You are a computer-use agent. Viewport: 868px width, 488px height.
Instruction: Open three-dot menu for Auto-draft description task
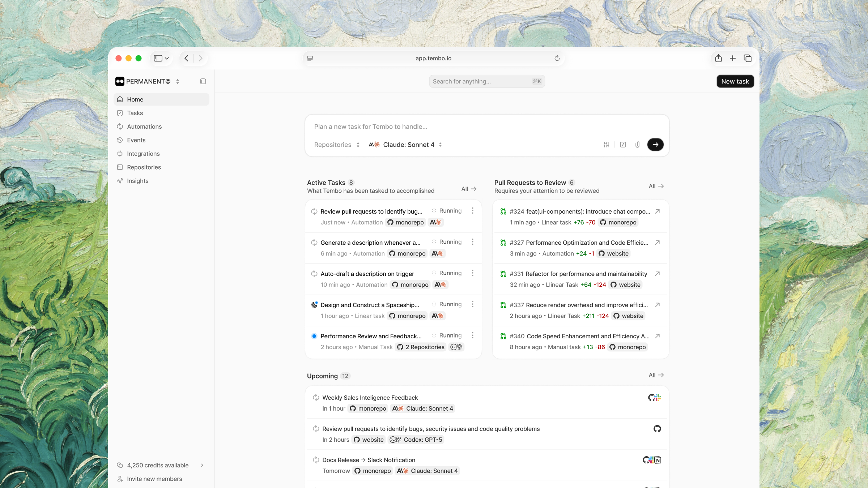tap(472, 273)
